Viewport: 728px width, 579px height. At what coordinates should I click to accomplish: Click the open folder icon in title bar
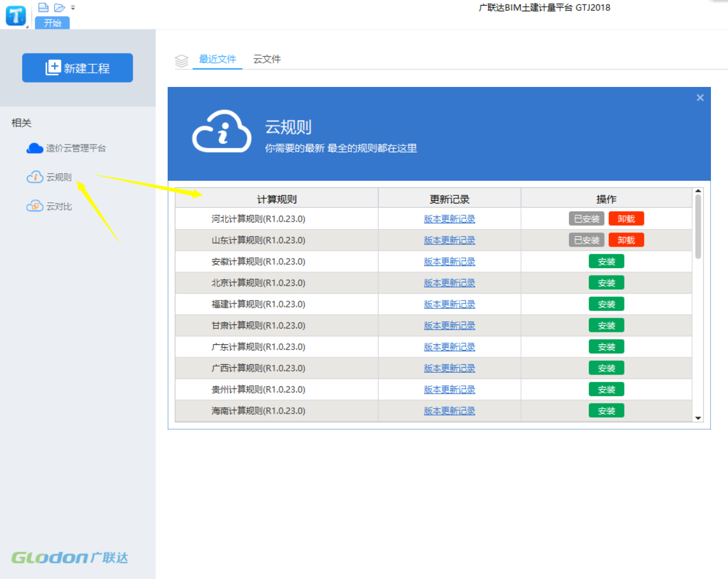coord(60,7)
